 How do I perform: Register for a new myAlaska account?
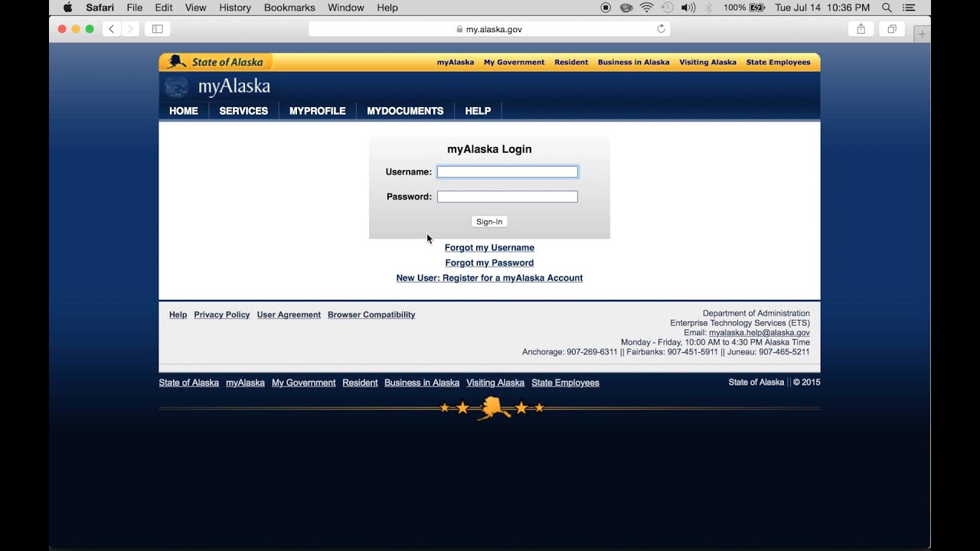tap(489, 278)
